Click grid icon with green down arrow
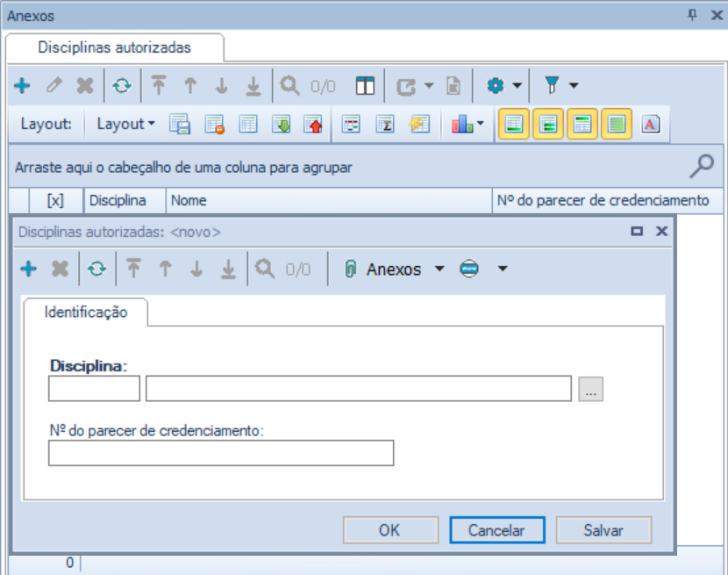Viewport: 728px width, 575px height. pyautogui.click(x=282, y=125)
